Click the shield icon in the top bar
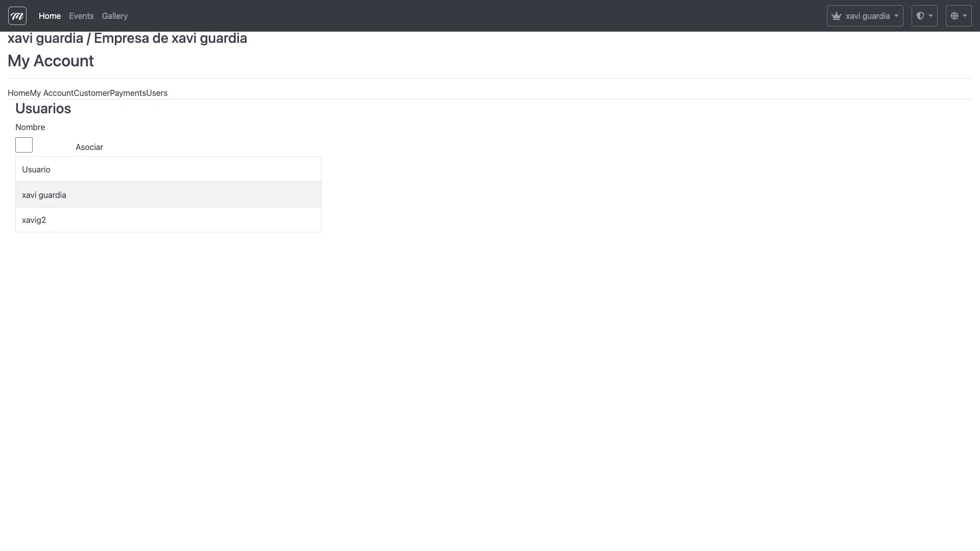 920,15
